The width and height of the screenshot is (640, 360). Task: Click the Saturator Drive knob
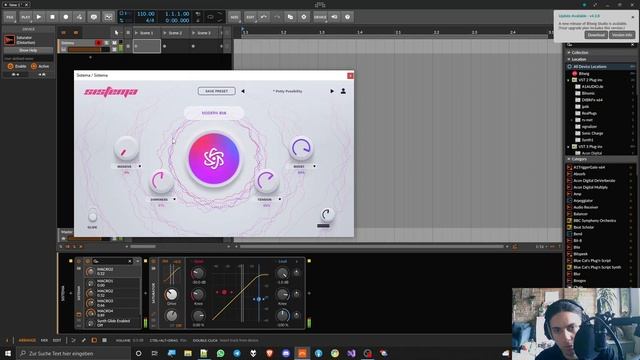[x=171, y=294]
